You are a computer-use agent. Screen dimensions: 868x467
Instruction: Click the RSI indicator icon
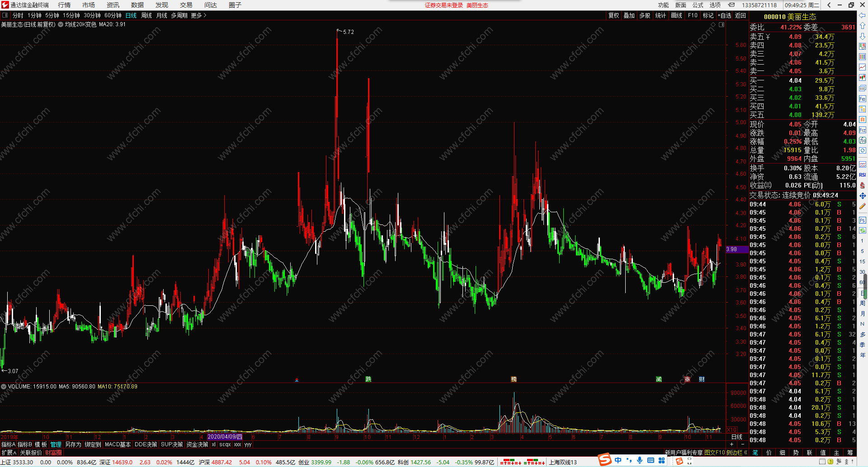(x=863, y=175)
